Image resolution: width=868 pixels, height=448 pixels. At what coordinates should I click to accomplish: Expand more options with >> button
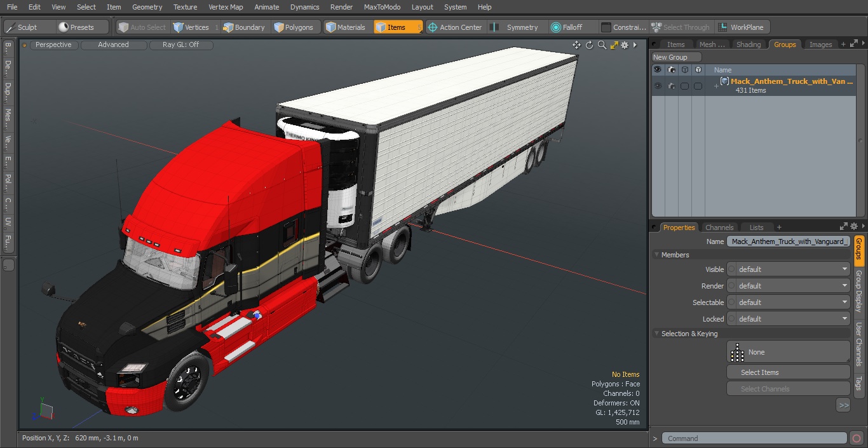[x=843, y=405]
